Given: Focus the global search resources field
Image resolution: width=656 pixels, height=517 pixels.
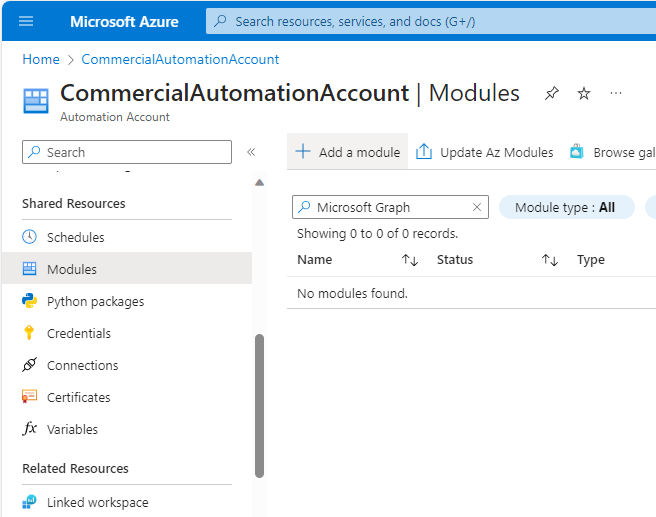Looking at the screenshot, I should [431, 21].
